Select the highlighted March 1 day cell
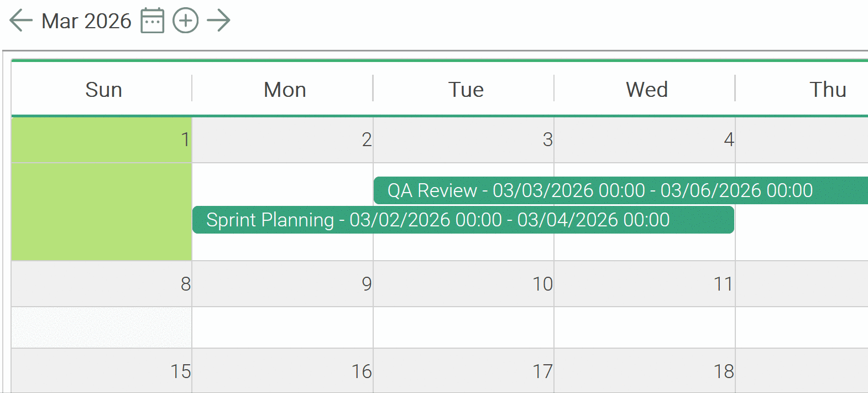868x393 pixels. click(x=102, y=188)
